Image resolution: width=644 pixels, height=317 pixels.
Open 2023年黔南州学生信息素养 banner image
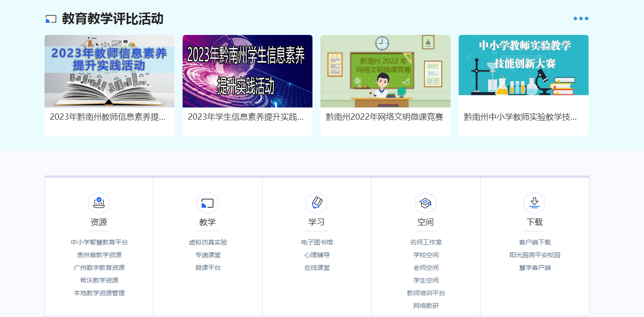pyautogui.click(x=248, y=71)
